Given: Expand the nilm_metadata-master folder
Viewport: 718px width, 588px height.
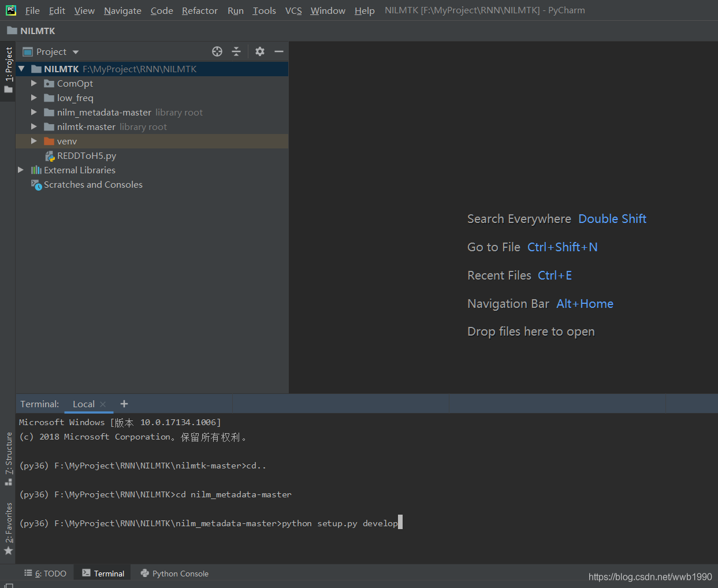Looking at the screenshot, I should pyautogui.click(x=34, y=112).
